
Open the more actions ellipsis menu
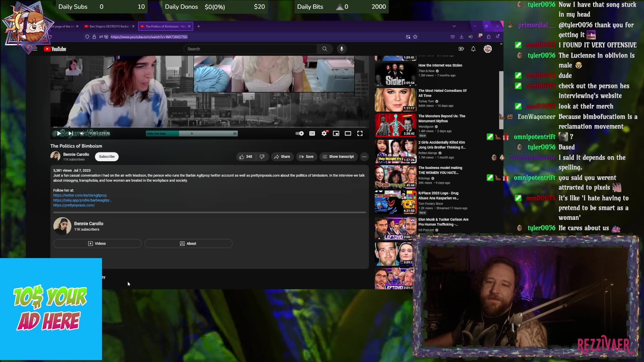(364, 157)
